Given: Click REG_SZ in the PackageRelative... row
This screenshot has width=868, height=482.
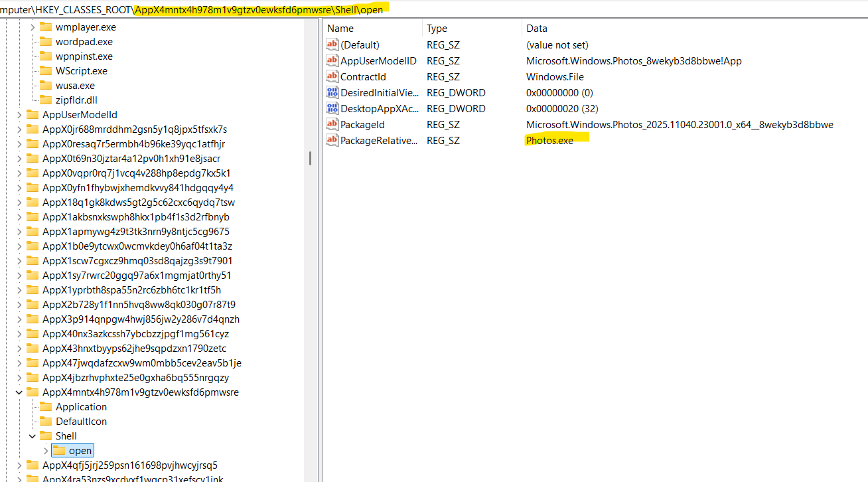Looking at the screenshot, I should coord(443,140).
